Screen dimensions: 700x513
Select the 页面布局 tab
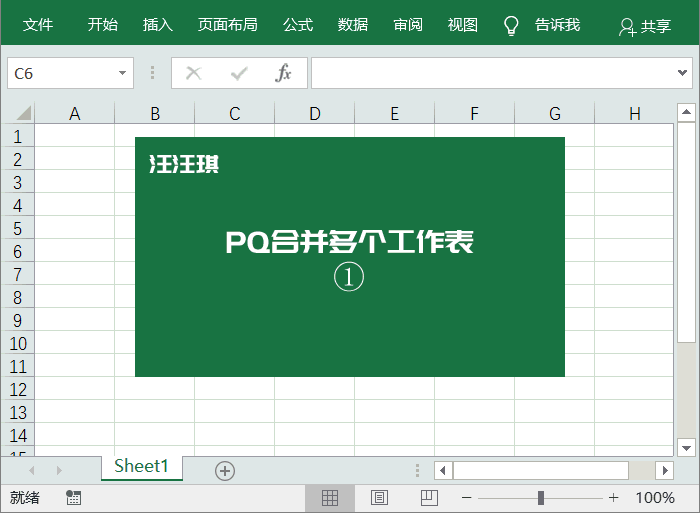228,25
